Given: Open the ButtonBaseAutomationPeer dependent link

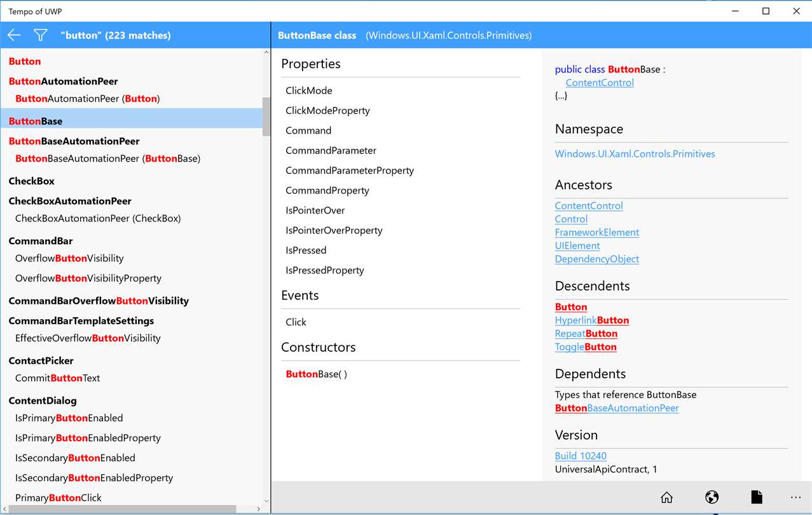Looking at the screenshot, I should 616,408.
